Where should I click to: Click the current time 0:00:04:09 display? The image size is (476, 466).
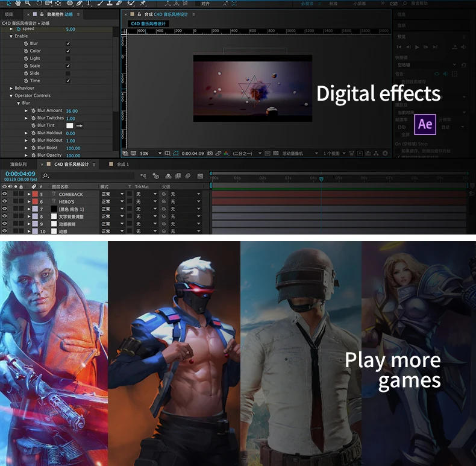click(x=20, y=174)
